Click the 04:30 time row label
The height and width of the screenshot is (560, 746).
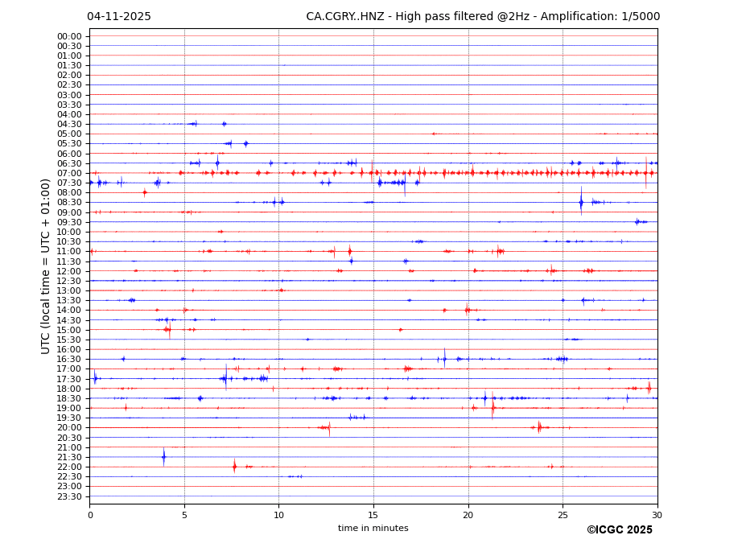[x=69, y=124]
